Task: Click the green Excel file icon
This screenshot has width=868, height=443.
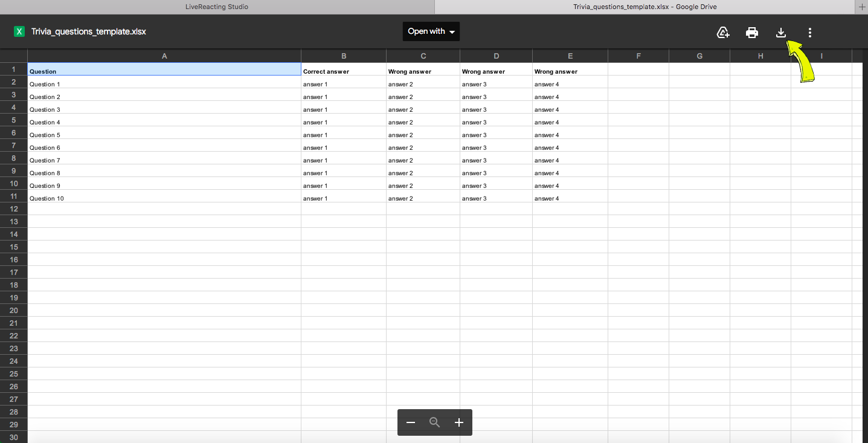Action: click(x=19, y=31)
